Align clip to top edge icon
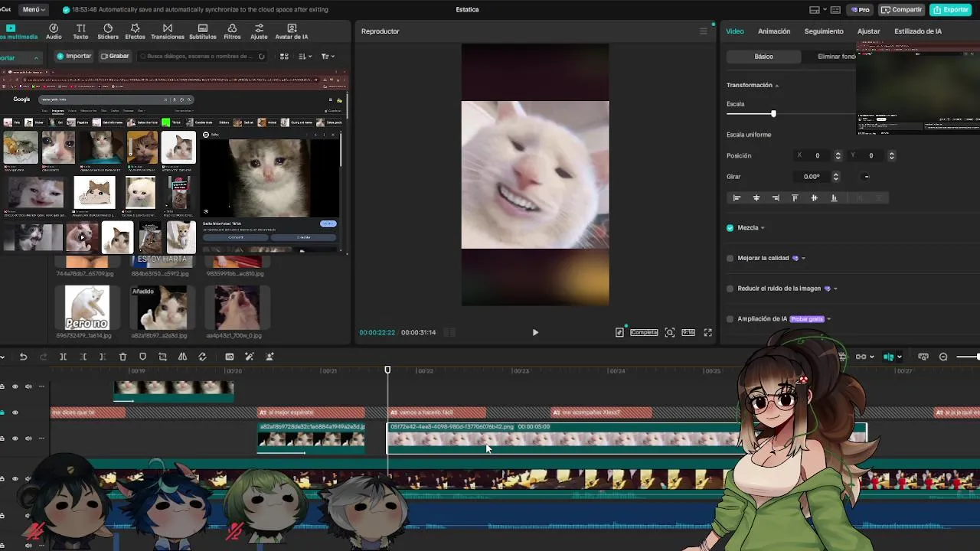 (795, 197)
